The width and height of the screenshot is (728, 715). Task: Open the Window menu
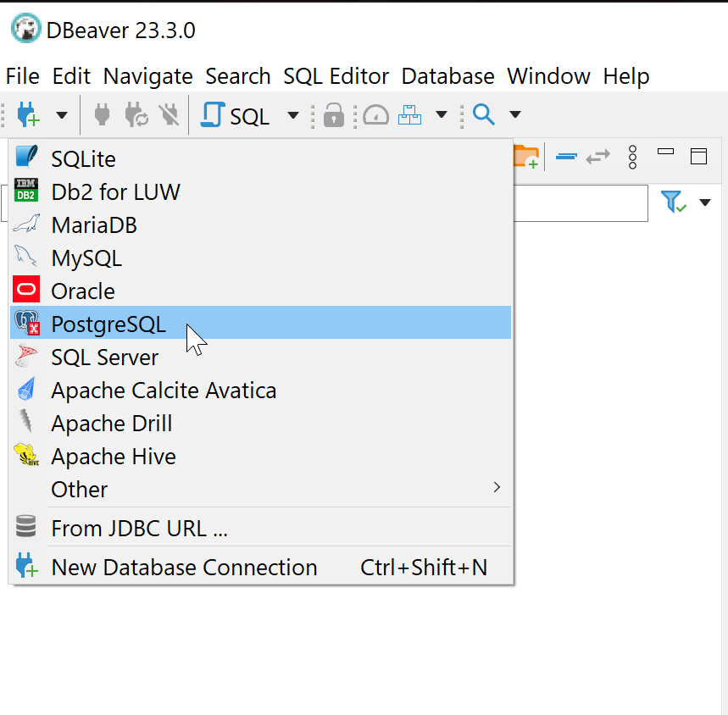coord(547,76)
